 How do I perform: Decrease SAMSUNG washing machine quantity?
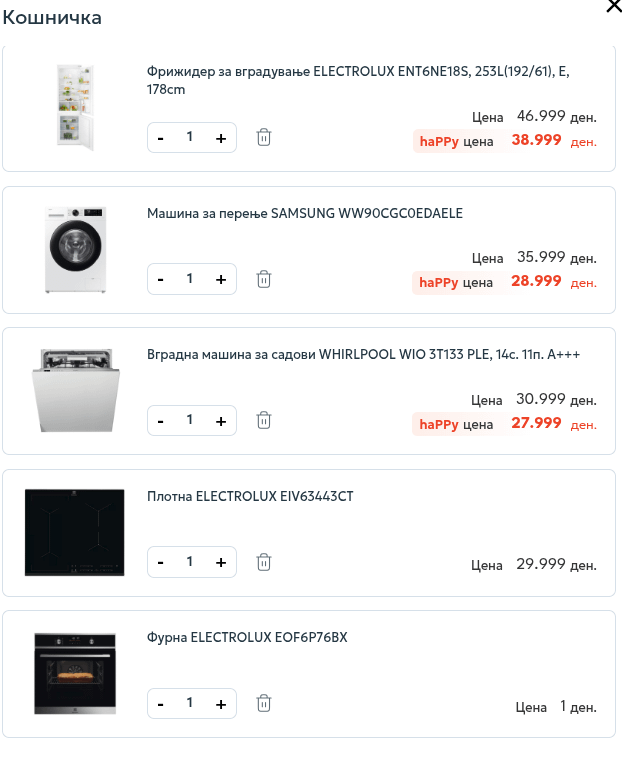coord(161,279)
